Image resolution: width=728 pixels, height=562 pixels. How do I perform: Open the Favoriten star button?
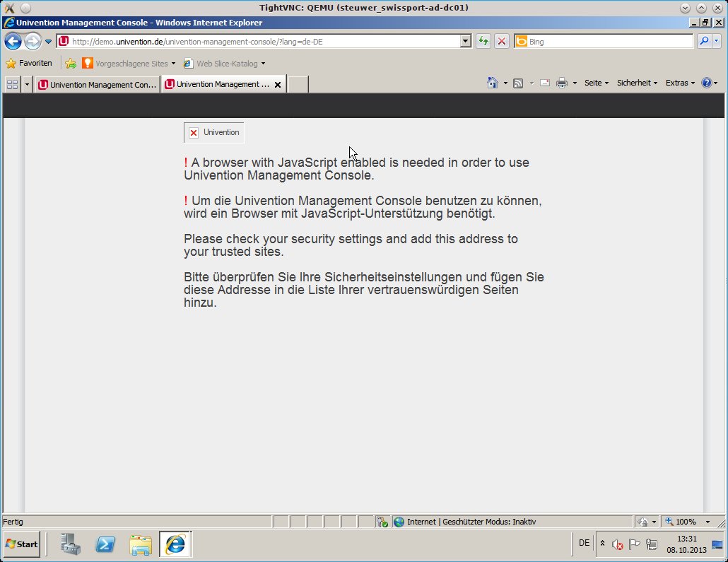pyautogui.click(x=29, y=63)
